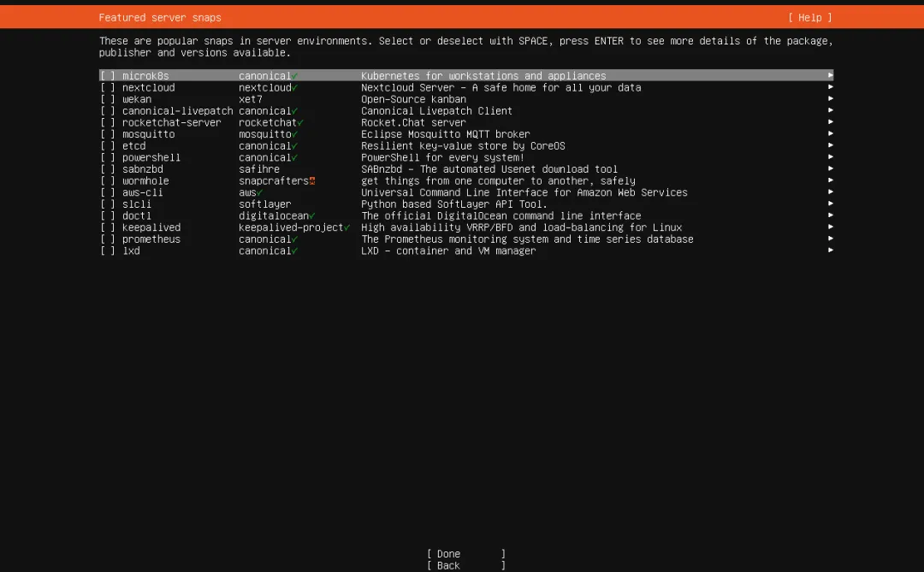Click 'Resilient key-value store by CoreOS'

[463, 145]
